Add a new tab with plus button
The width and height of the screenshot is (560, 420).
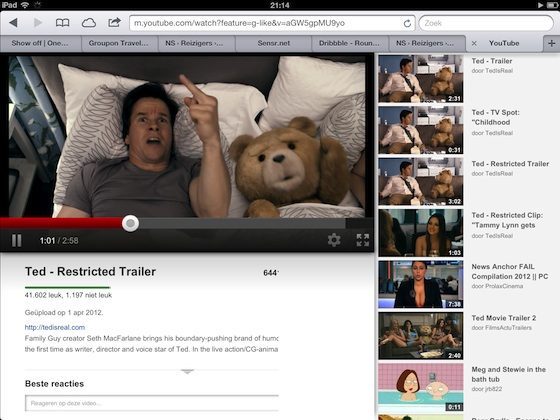click(551, 43)
